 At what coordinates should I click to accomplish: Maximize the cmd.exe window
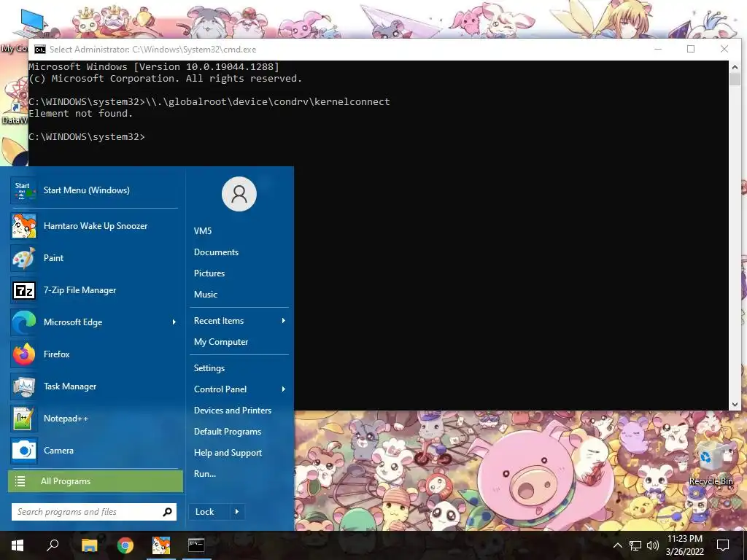click(x=691, y=49)
